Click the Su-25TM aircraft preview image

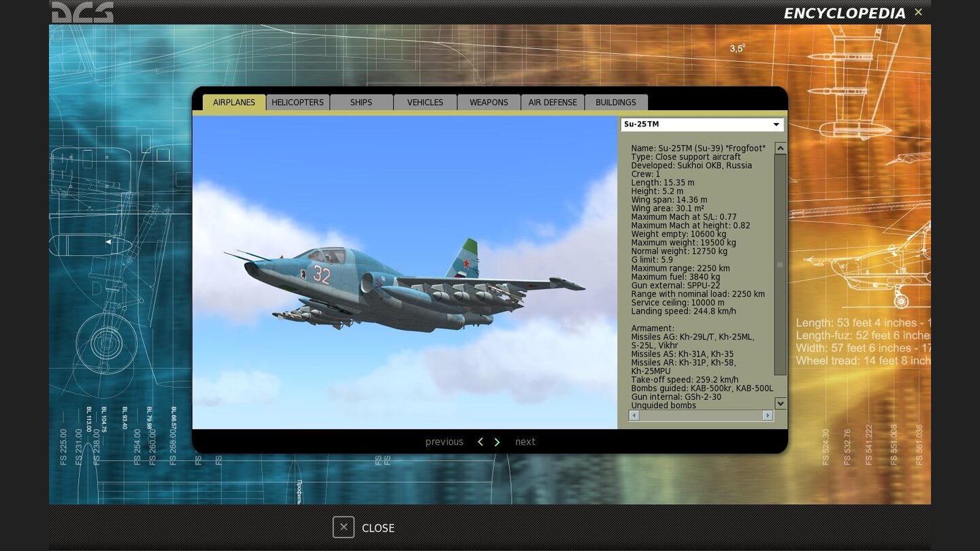(404, 272)
